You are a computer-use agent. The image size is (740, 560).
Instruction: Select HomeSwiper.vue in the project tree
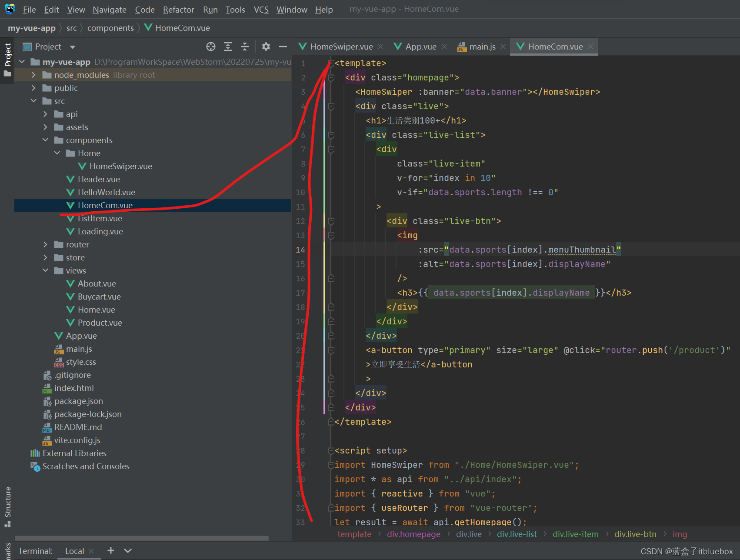pyautogui.click(x=120, y=166)
